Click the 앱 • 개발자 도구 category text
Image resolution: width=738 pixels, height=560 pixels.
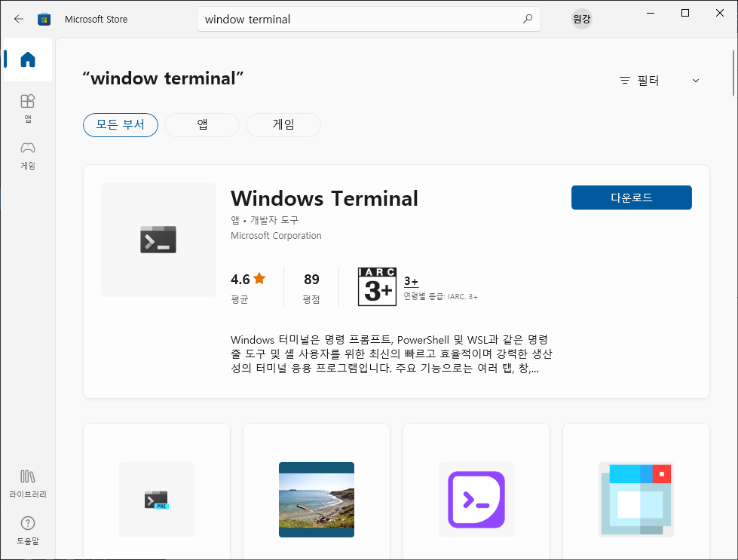coord(265,220)
